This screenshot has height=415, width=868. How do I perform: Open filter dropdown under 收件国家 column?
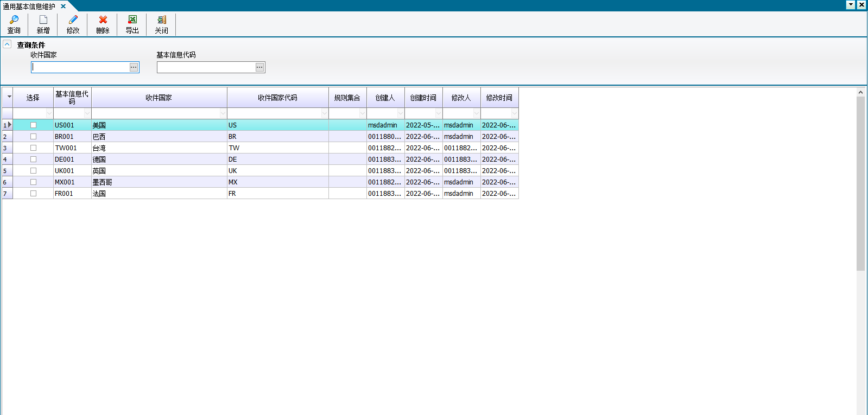[223, 113]
